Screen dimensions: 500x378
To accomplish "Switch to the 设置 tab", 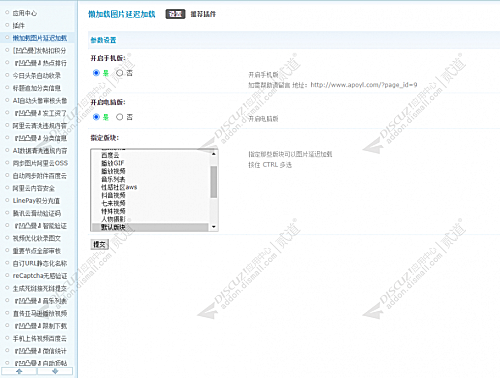I will click(175, 14).
